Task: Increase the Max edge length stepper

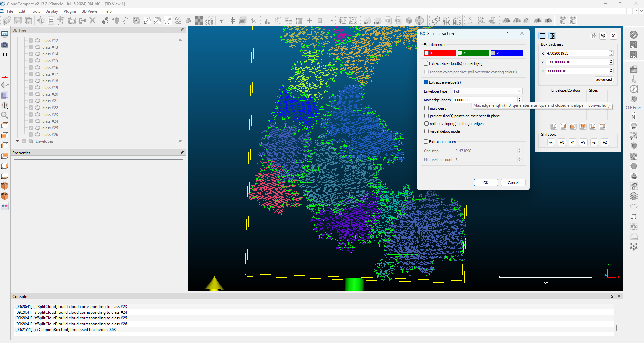Action: (519, 99)
